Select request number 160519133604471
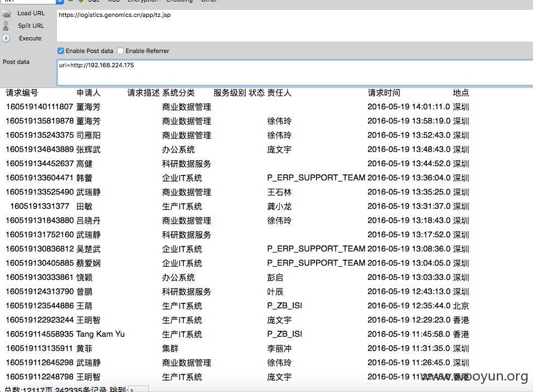 point(39,178)
